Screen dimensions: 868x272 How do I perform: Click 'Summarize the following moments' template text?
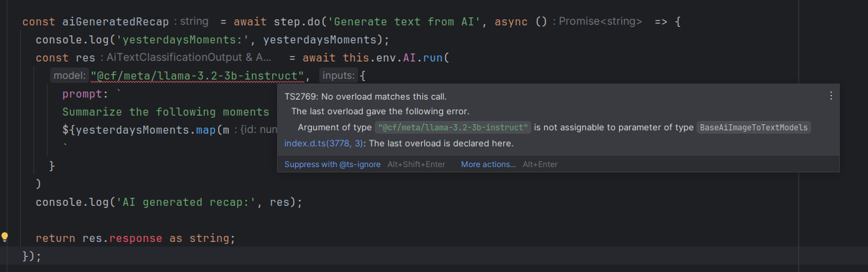tap(166, 112)
